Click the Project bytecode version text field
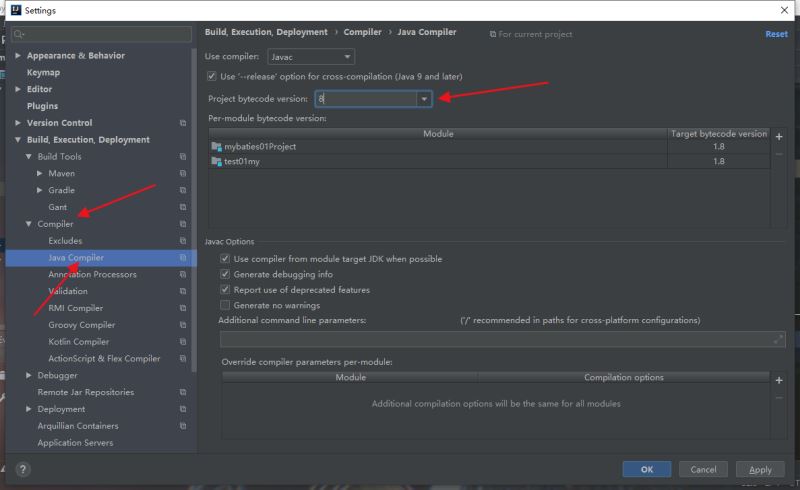Image resolution: width=800 pixels, height=490 pixels. [x=366, y=99]
